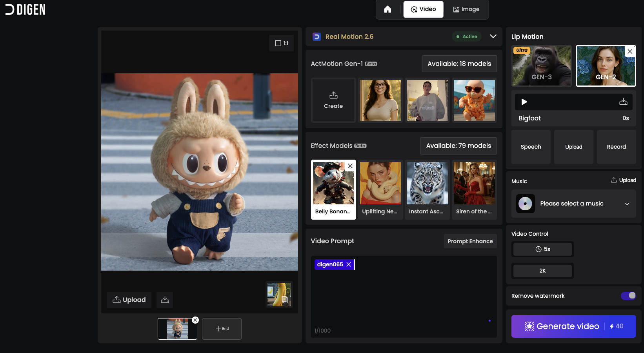Select the gray sweatshirt ActMotion model

click(x=427, y=100)
